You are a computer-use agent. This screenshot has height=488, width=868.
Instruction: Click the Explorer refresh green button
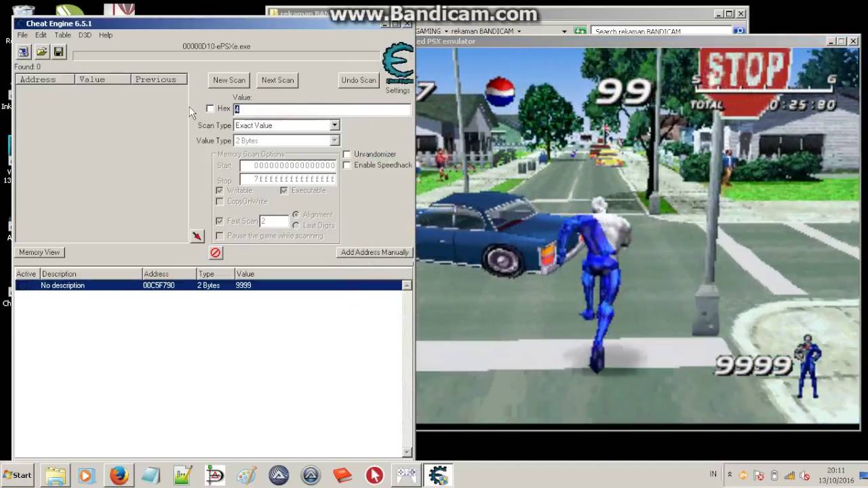click(580, 31)
